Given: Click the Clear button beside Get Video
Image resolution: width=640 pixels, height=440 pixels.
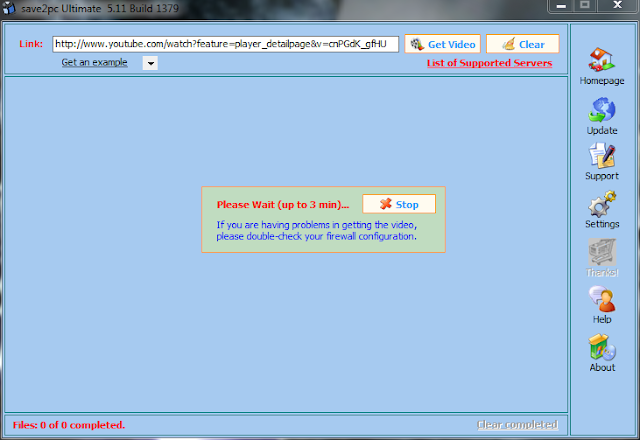Looking at the screenshot, I should pos(522,44).
